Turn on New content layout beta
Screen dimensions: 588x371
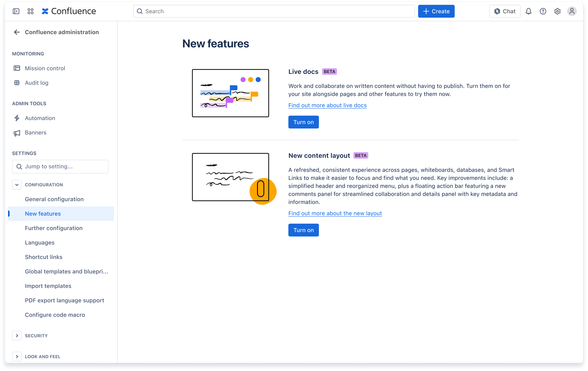303,230
